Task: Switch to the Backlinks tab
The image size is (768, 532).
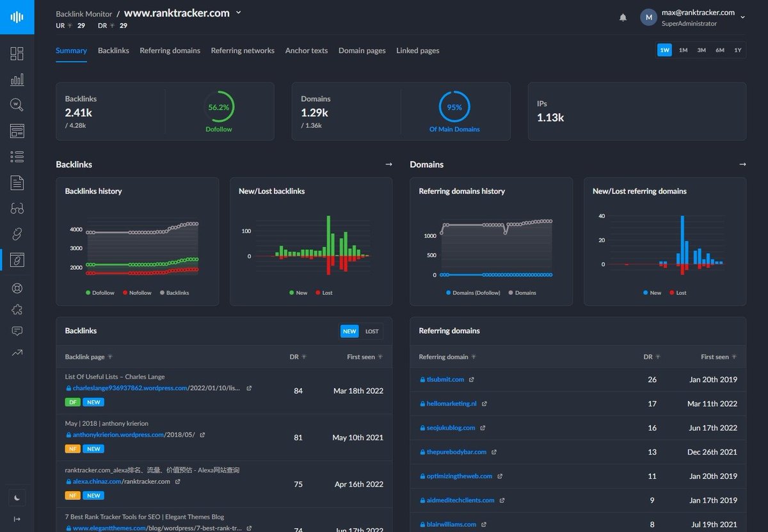Action: [113, 51]
